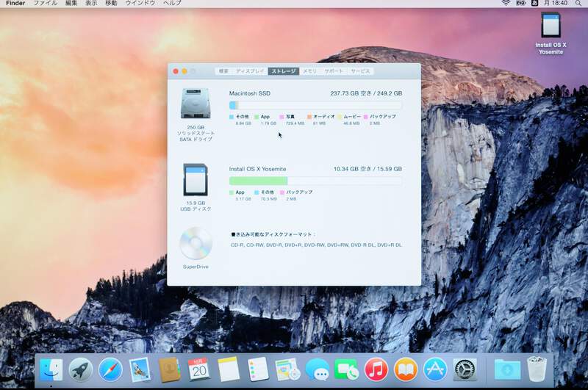This screenshot has width=588, height=390.
Task: Open the Finder application menu
Action: point(15,3)
